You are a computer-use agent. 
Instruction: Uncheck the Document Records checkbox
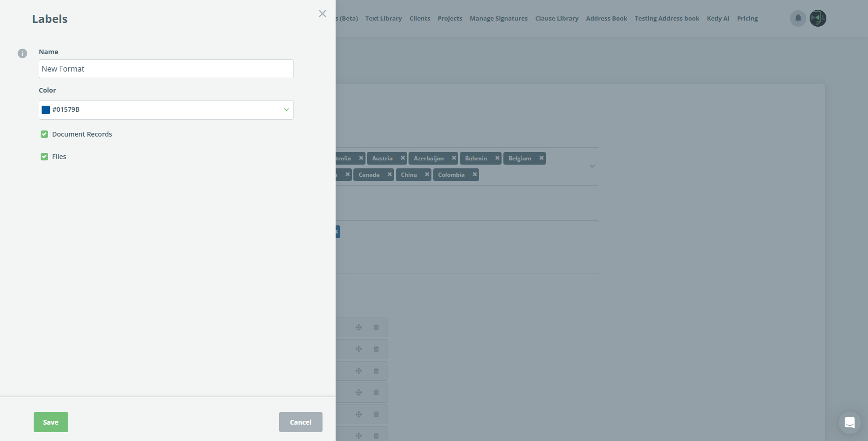click(x=44, y=134)
